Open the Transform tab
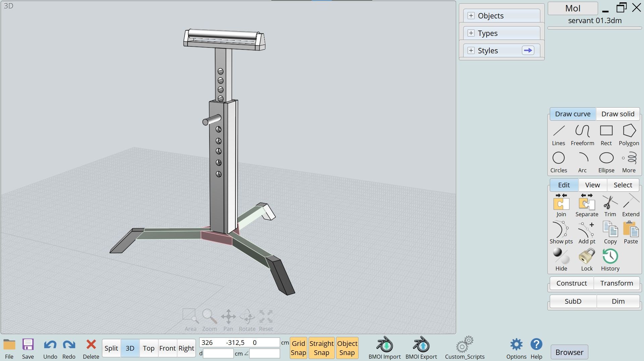 coord(616,283)
